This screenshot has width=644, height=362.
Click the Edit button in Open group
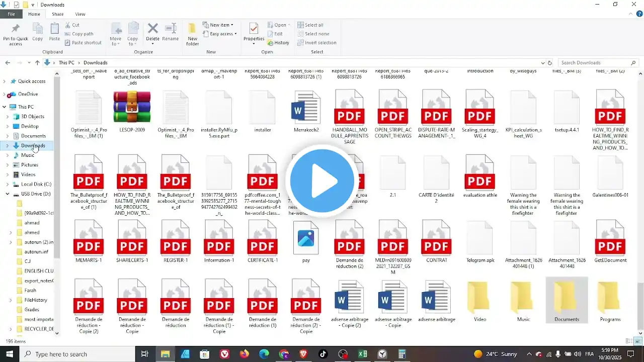click(275, 34)
